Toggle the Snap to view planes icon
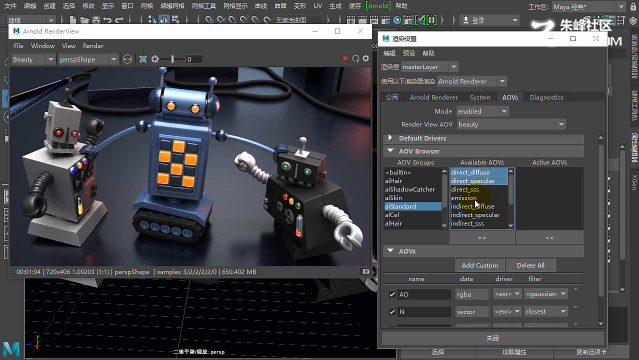This screenshot has width=639, height=360. [256, 20]
